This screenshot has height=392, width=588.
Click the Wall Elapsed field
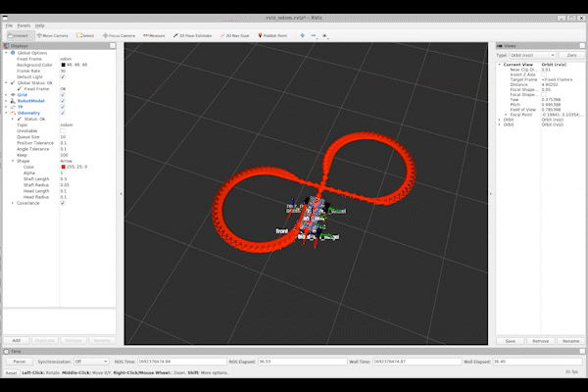tap(537, 362)
